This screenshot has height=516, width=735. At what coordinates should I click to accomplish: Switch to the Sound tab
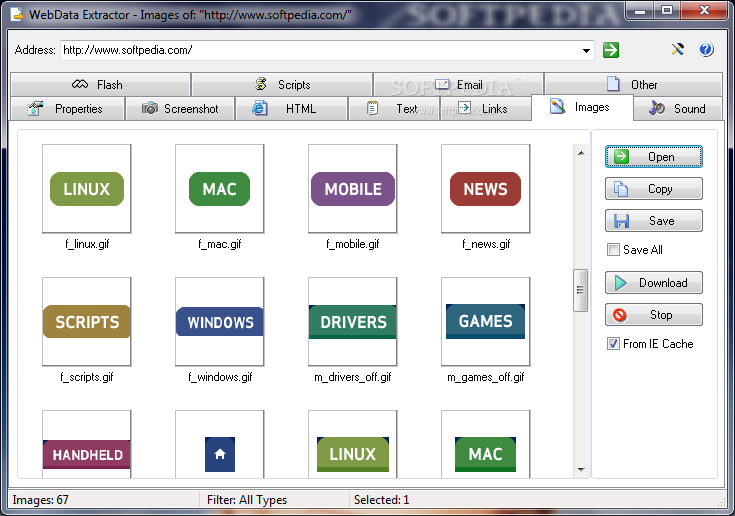[678, 109]
